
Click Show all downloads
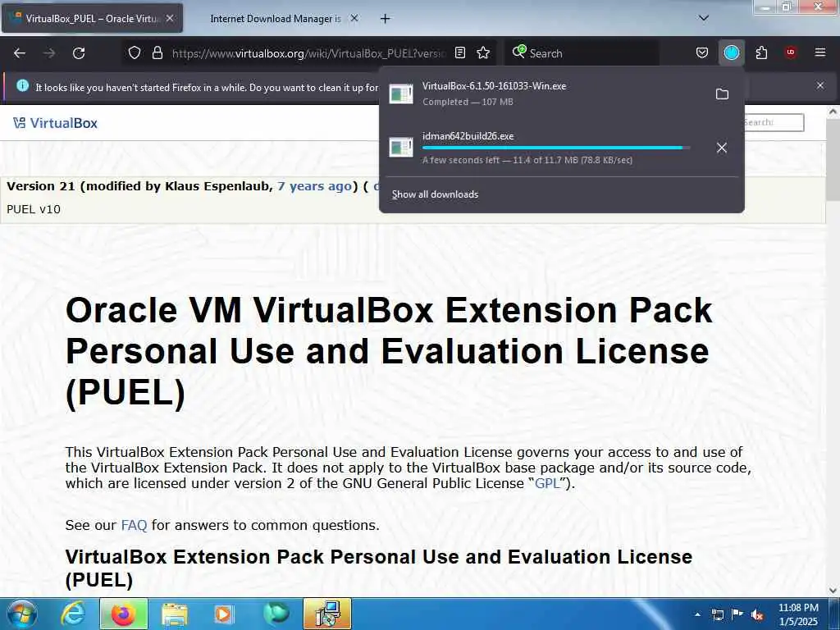[x=435, y=194]
